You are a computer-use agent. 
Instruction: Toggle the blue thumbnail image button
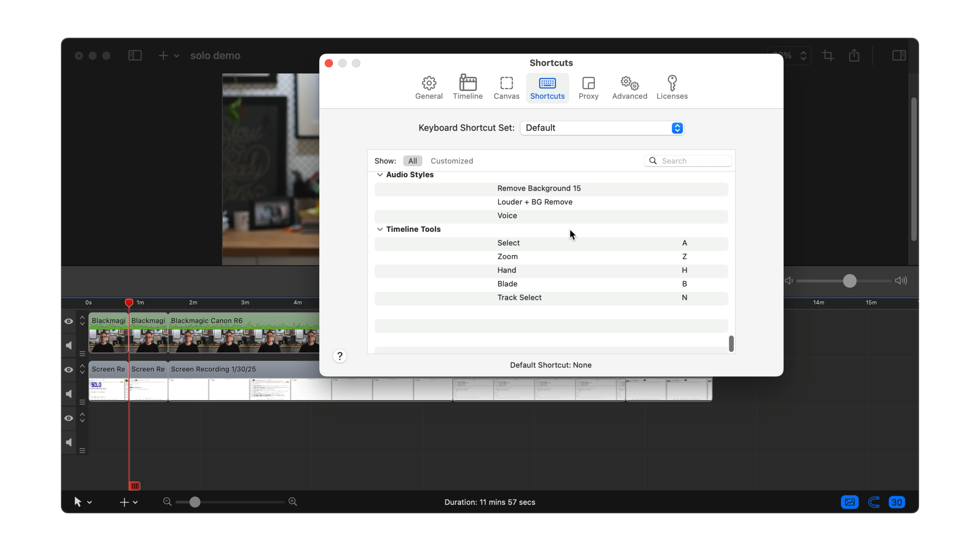click(850, 502)
